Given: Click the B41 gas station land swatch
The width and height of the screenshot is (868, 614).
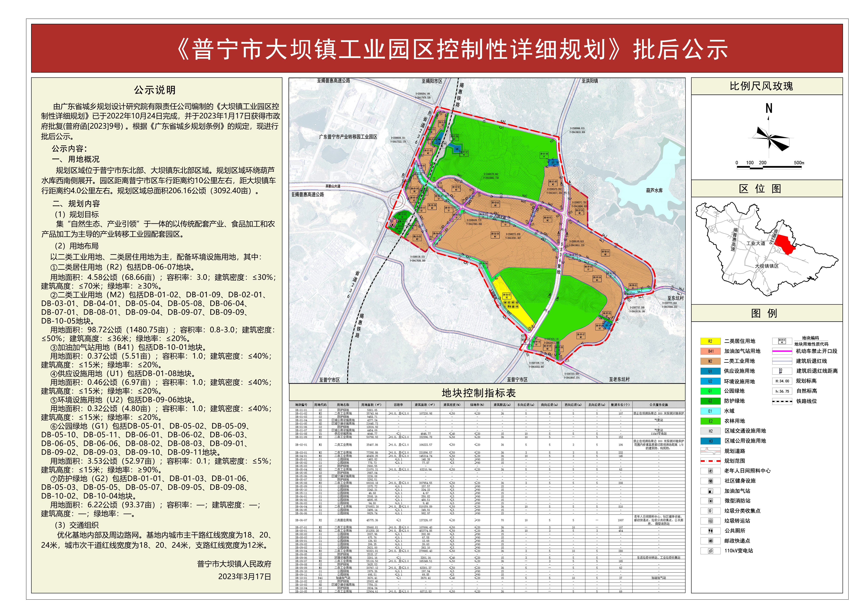Looking at the screenshot, I should 710,351.
